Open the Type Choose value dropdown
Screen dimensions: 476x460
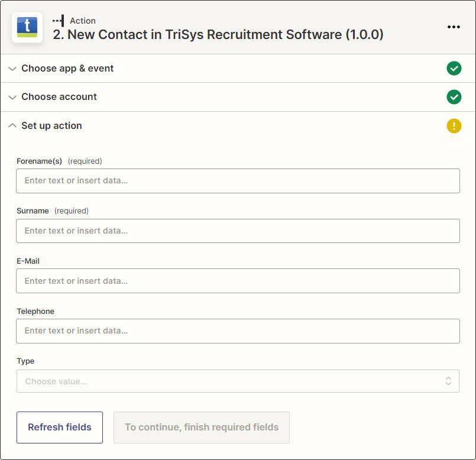click(x=238, y=381)
